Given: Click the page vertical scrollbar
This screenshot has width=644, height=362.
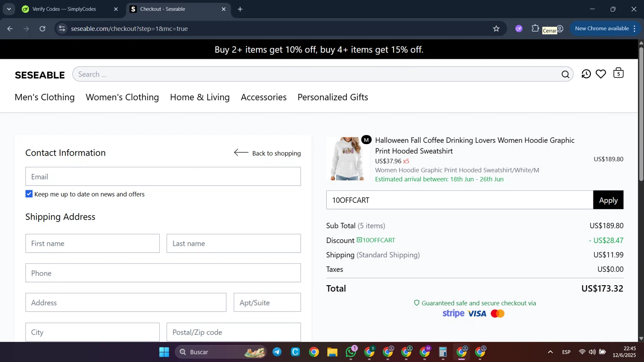Looking at the screenshot, I should (x=641, y=114).
